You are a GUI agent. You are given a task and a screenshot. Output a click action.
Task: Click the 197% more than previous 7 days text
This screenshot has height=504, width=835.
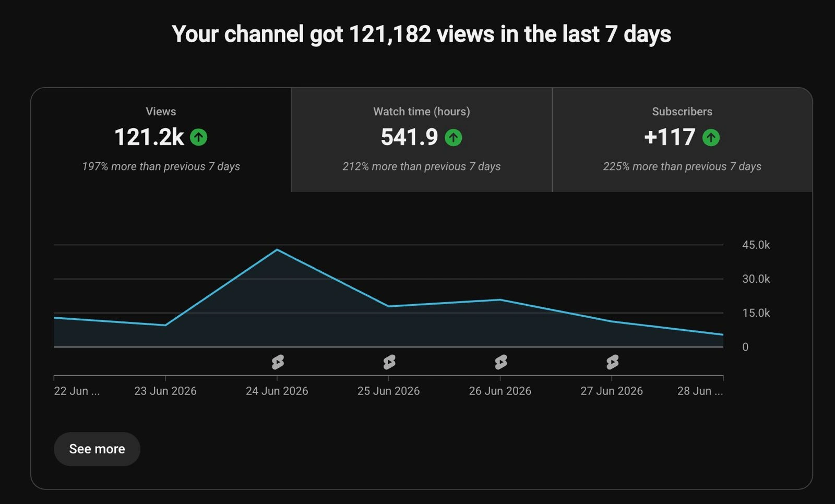pyautogui.click(x=161, y=166)
